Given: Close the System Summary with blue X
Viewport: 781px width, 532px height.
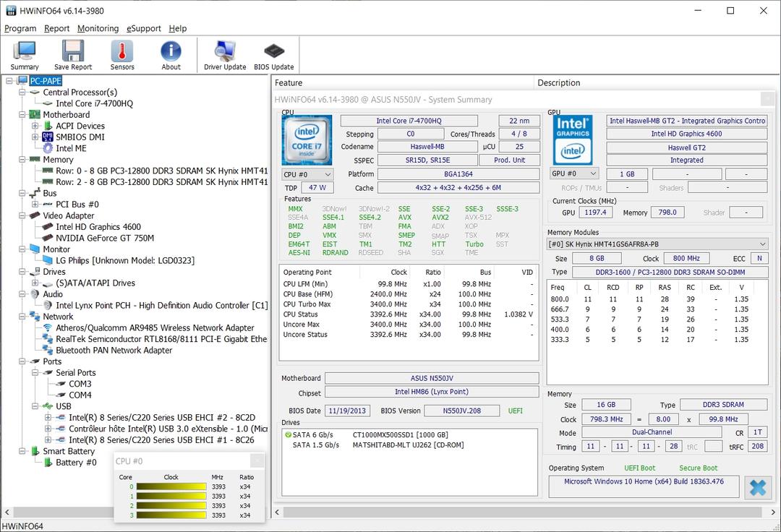Looking at the screenshot, I should 757,487.
